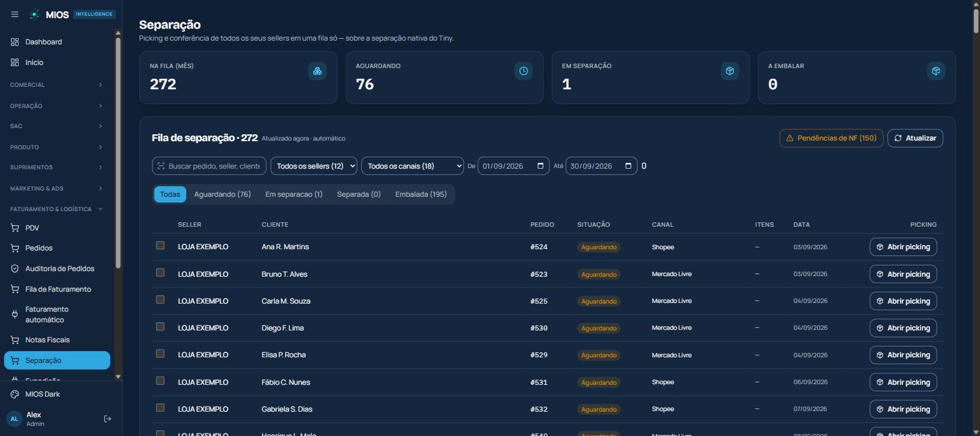This screenshot has width=980, height=436.
Task: Click the De start date field
Action: click(514, 166)
